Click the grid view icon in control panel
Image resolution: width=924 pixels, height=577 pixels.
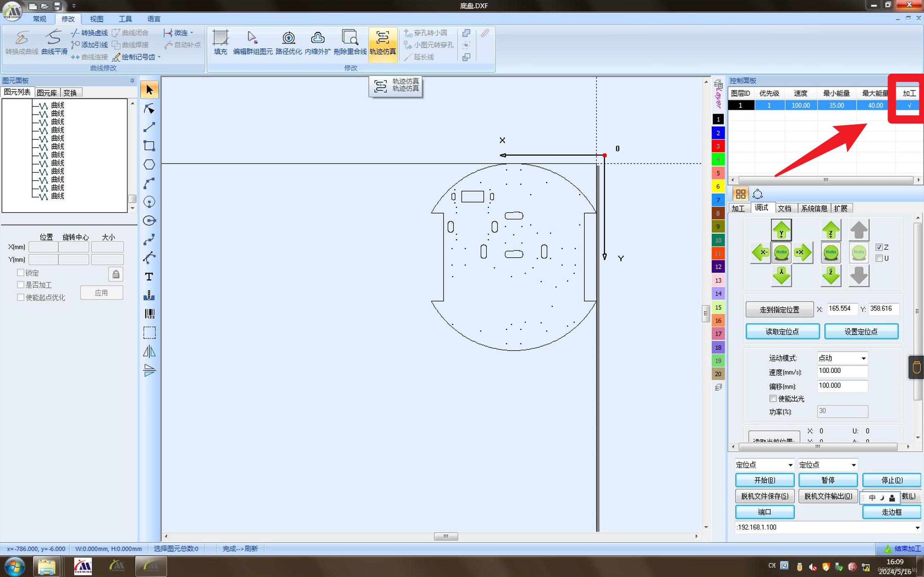[741, 194]
